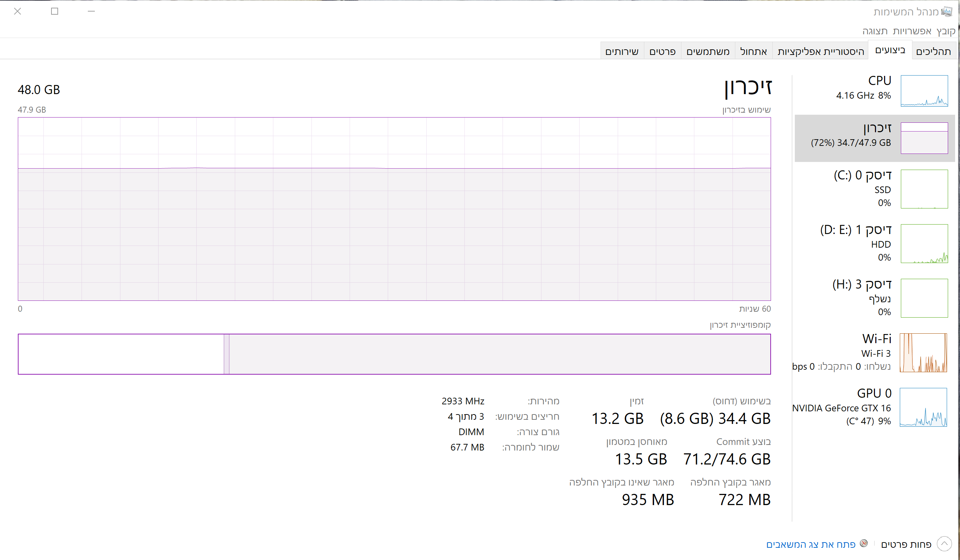Click פתח את צג המשאבים link
Image resolution: width=960 pixels, height=560 pixels.
[x=811, y=544]
